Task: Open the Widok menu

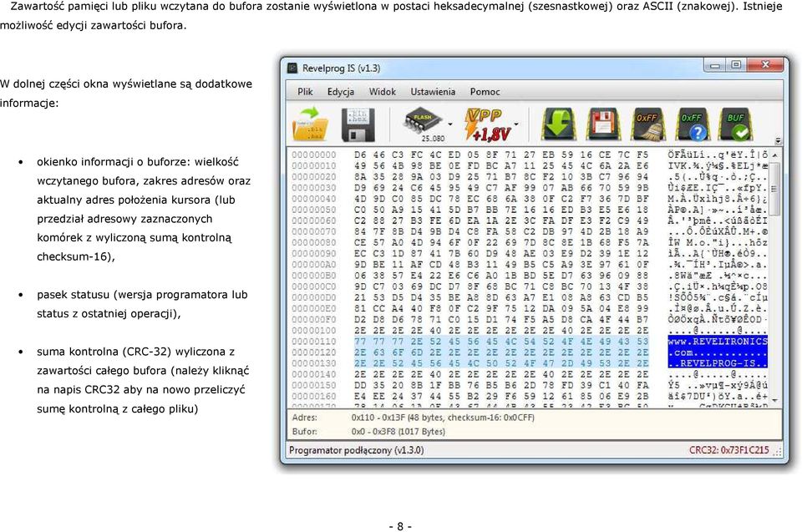Action: (382, 92)
